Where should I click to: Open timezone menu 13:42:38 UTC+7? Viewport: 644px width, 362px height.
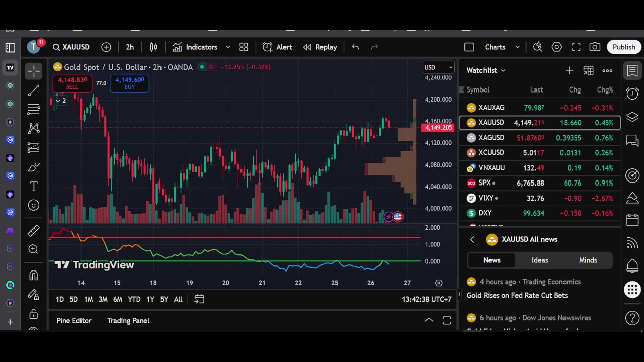pyautogui.click(x=427, y=299)
